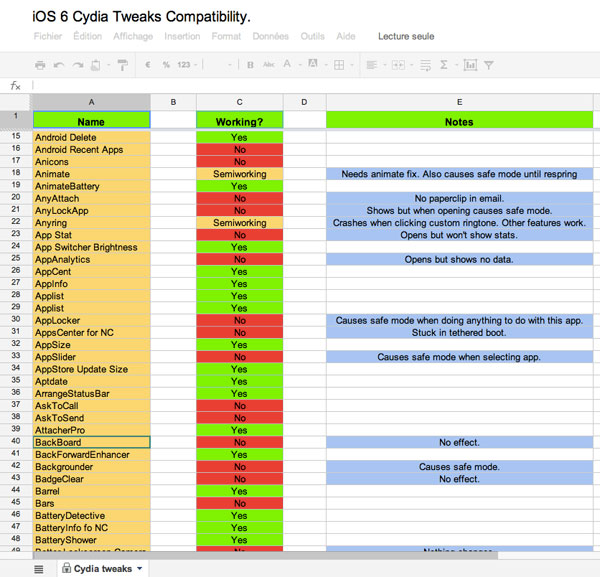The height and width of the screenshot is (577, 600).
Task: Open the Données menu
Action: pos(270,36)
